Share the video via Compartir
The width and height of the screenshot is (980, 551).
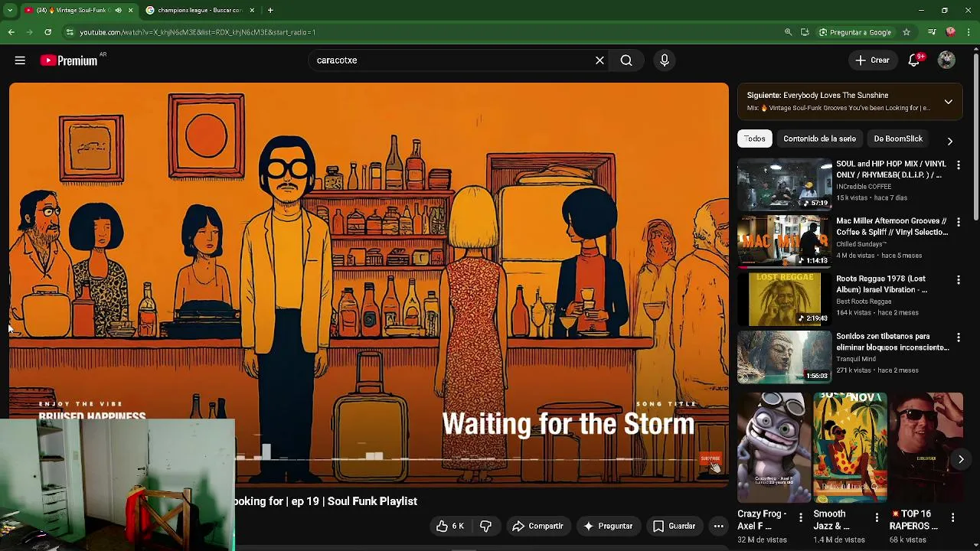click(x=538, y=526)
